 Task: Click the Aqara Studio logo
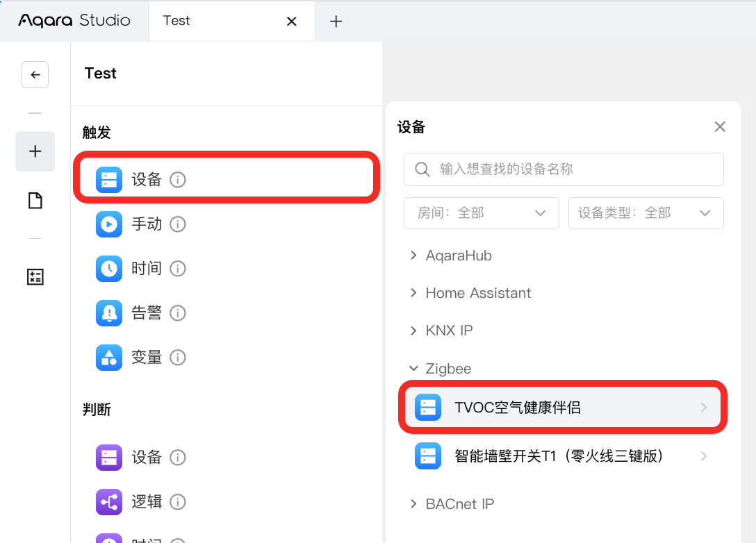(x=74, y=21)
